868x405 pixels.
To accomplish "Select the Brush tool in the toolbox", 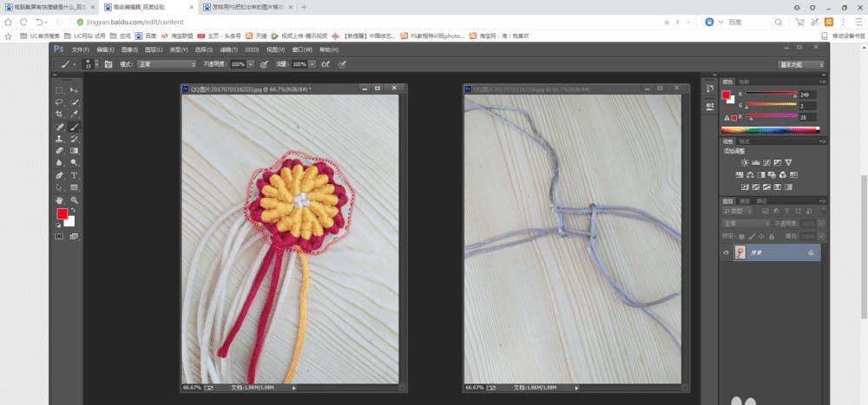I will point(74,127).
